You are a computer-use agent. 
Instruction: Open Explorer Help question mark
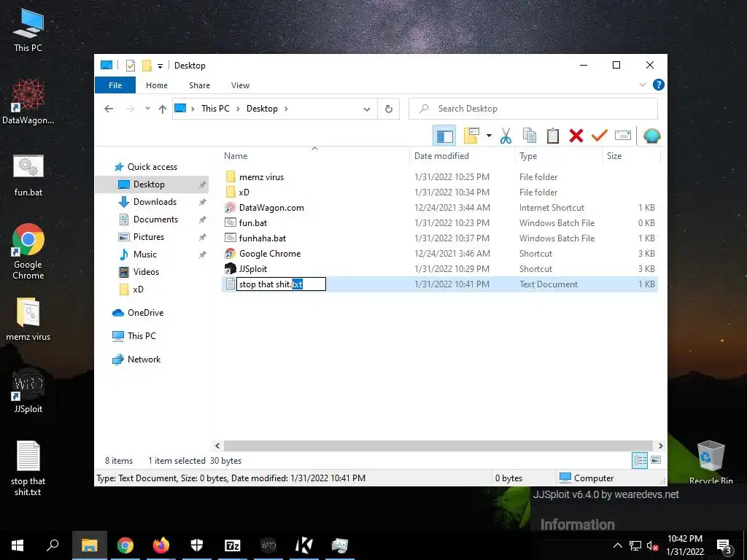coord(659,85)
